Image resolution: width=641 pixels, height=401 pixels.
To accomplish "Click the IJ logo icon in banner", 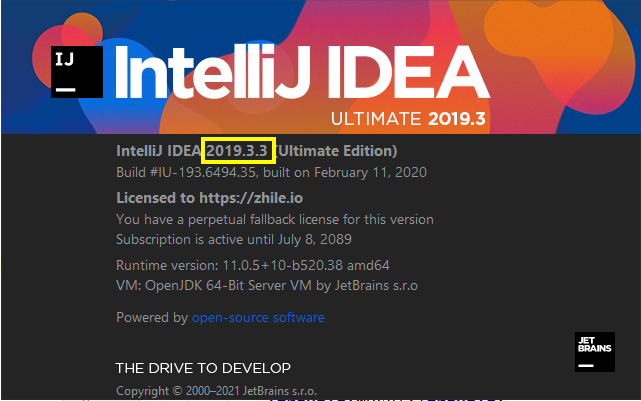I will click(77, 72).
